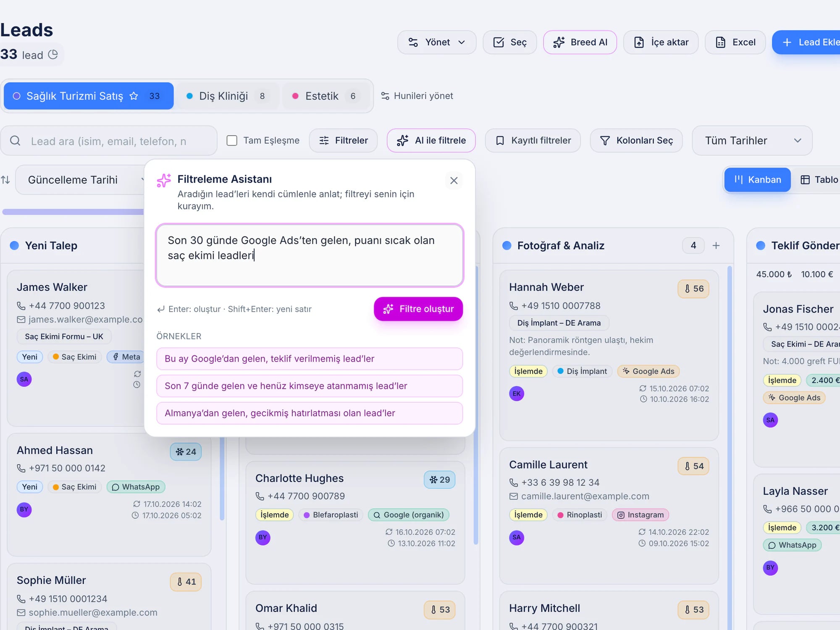The height and width of the screenshot is (630, 840).
Task: Select the Sağlık Turizmi Satış funnel tab
Action: pos(89,96)
